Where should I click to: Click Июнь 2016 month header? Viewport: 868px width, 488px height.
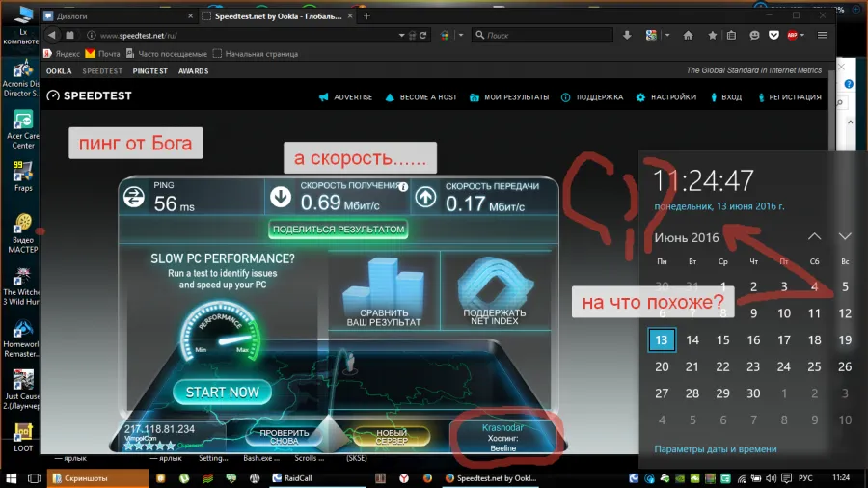[x=687, y=237]
